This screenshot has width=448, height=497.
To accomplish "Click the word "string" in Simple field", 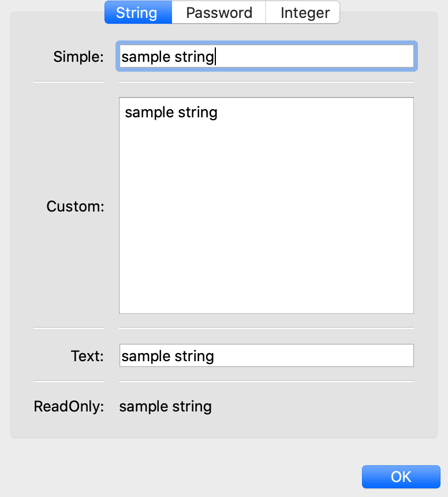I will pyautogui.click(x=194, y=57).
